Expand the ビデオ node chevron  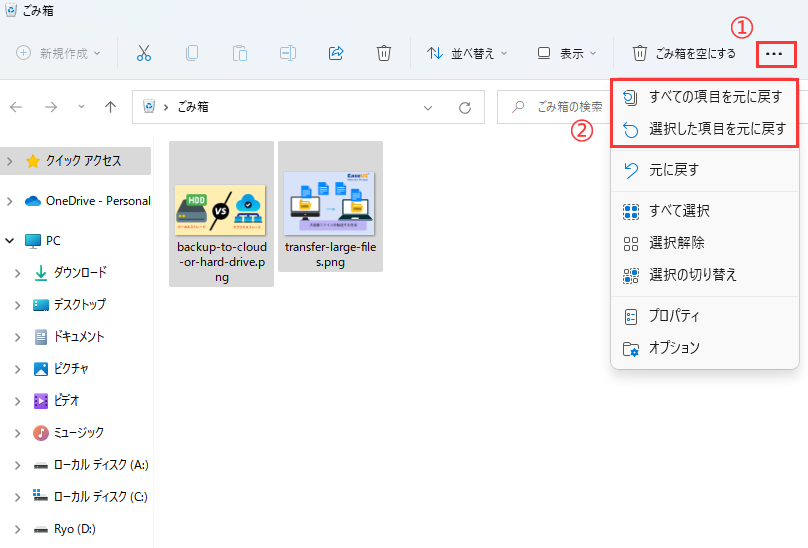click(18, 401)
